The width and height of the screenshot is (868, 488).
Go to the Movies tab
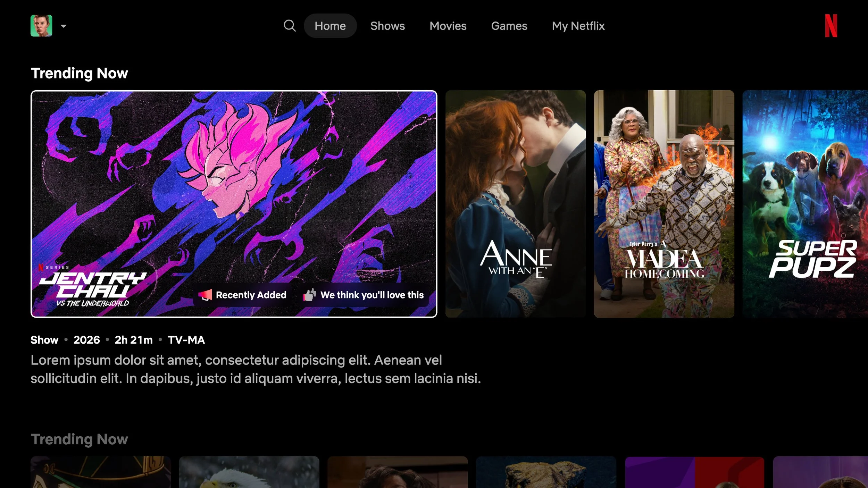tap(448, 26)
